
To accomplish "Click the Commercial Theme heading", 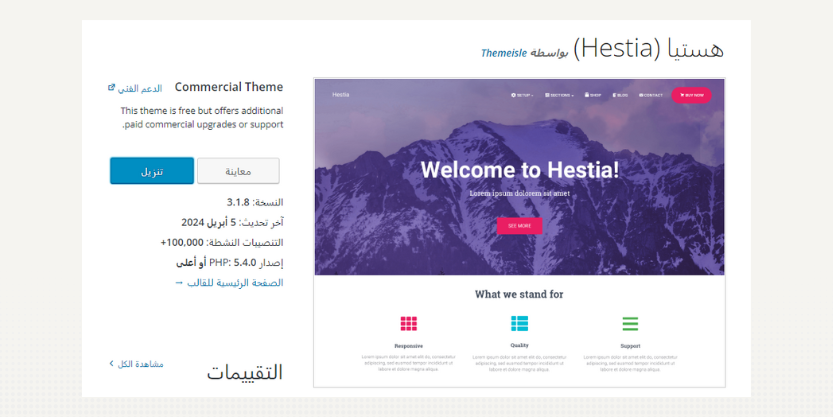I will [x=229, y=87].
